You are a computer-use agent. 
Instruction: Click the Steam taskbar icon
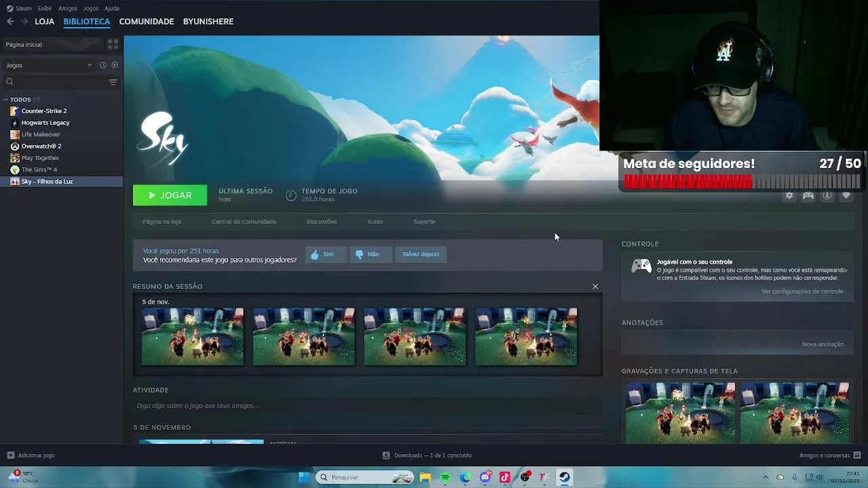[x=564, y=477]
